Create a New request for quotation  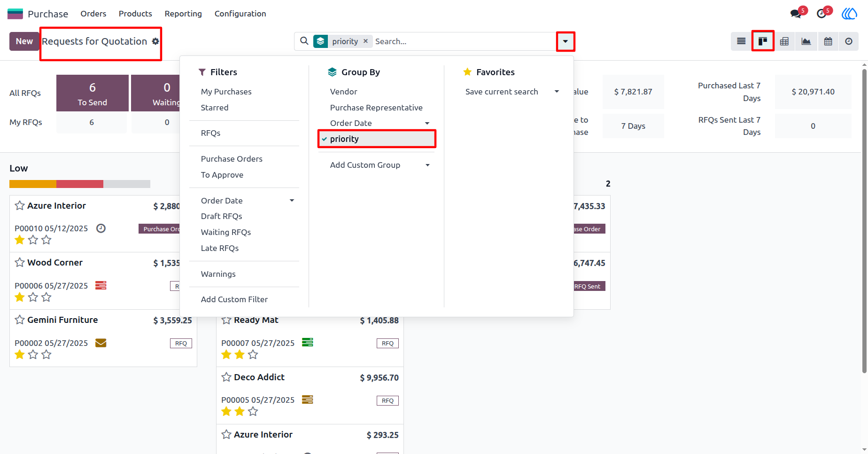click(24, 41)
